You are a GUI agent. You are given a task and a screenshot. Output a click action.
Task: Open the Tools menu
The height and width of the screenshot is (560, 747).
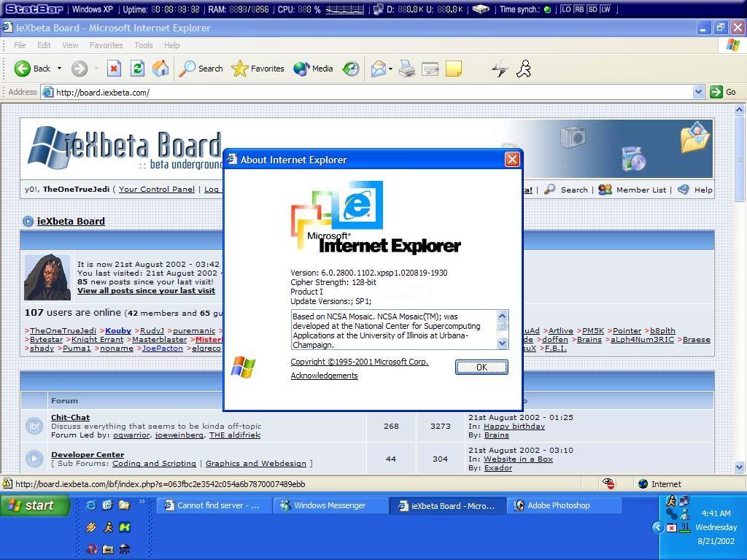[x=144, y=45]
